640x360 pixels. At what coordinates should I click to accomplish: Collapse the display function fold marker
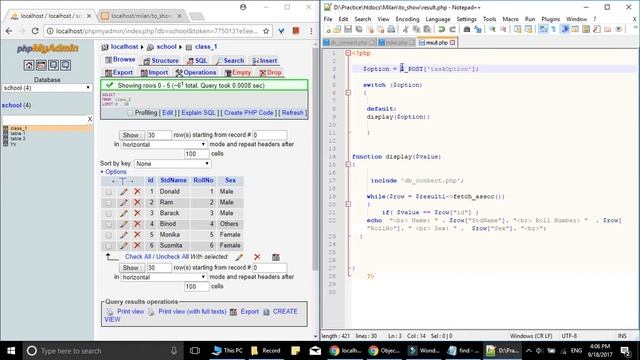pyautogui.click(x=348, y=164)
